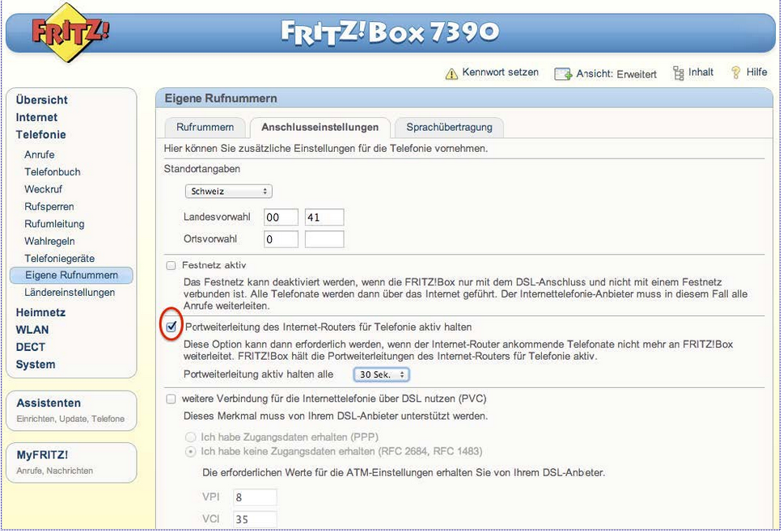Open Telefonbuch in the sidebar
Screen dimensions: 783x532
point(53,172)
